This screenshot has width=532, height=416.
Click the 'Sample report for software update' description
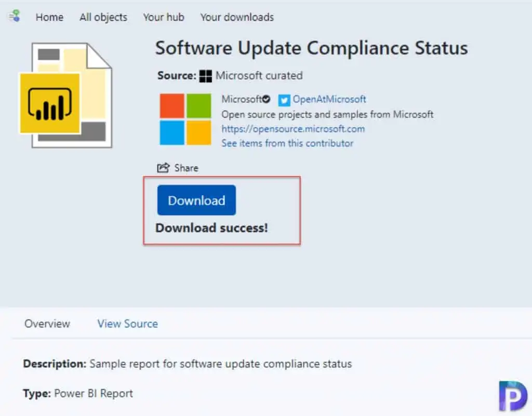click(220, 364)
